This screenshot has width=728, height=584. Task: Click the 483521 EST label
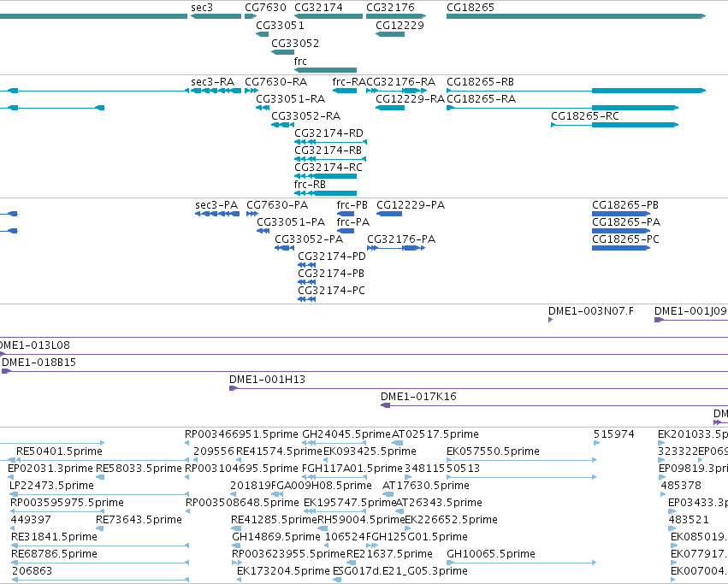[x=689, y=520]
